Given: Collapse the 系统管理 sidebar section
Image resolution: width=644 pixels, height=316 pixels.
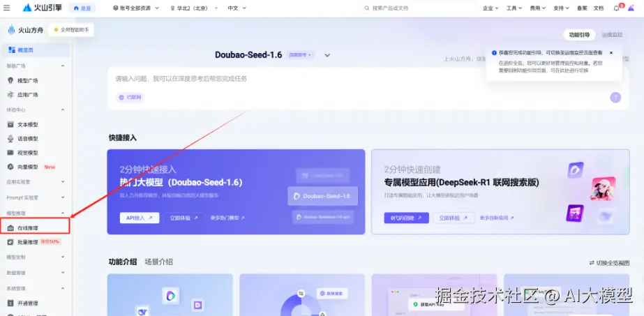Looking at the screenshot, I should pyautogui.click(x=63, y=288).
